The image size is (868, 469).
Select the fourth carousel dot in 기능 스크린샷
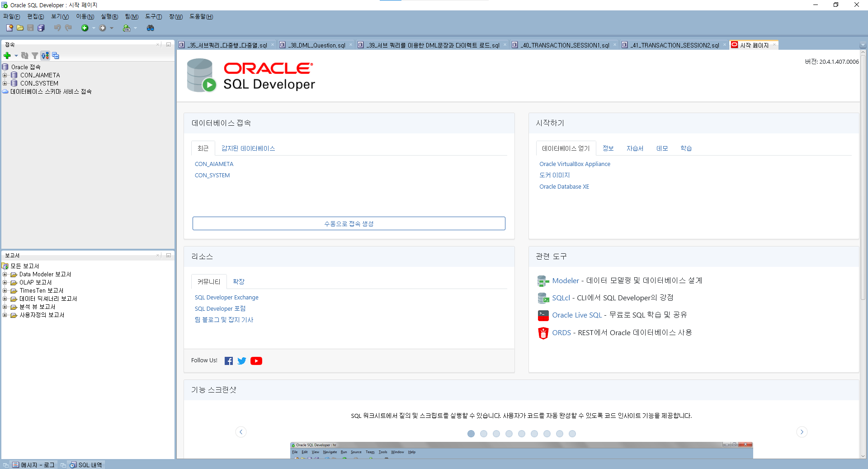(x=509, y=434)
